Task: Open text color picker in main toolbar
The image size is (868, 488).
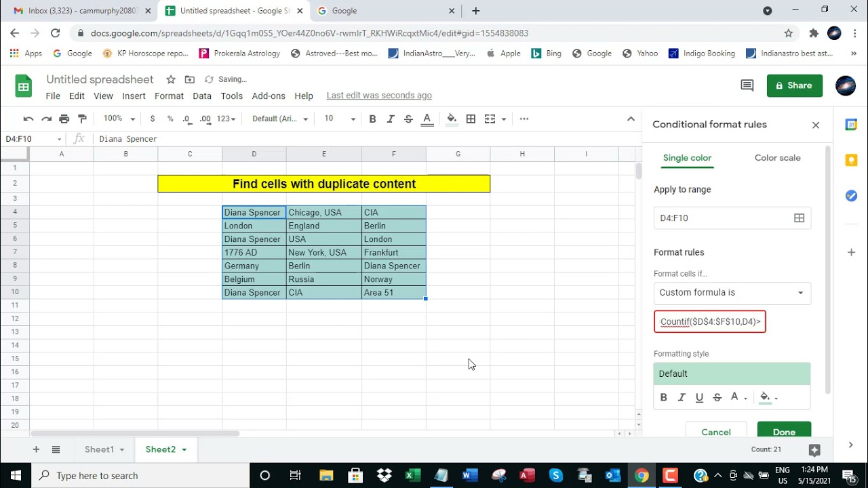Action: pos(427,119)
